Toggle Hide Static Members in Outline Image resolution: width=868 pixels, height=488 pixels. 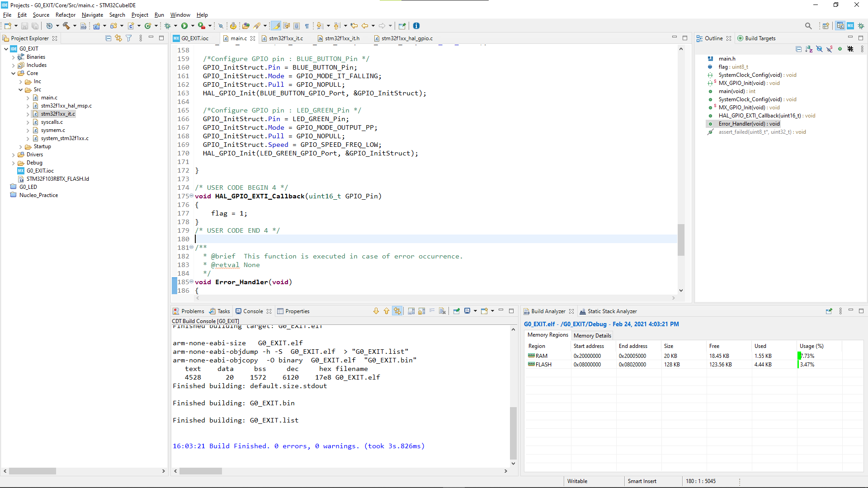point(829,49)
